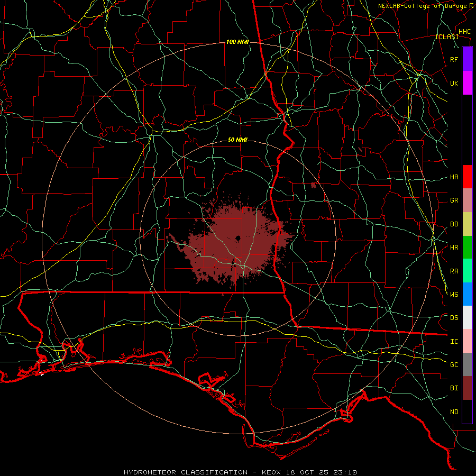The image size is (476, 476).
Task: Click the RA legend label
Action: 454,271
